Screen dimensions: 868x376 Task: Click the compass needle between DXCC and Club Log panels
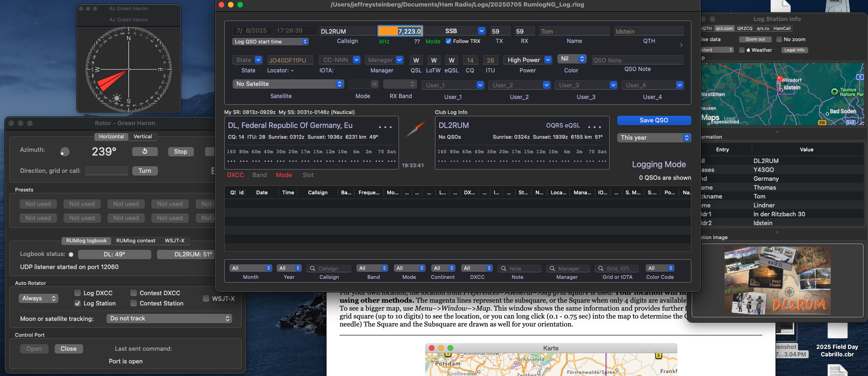[415, 129]
